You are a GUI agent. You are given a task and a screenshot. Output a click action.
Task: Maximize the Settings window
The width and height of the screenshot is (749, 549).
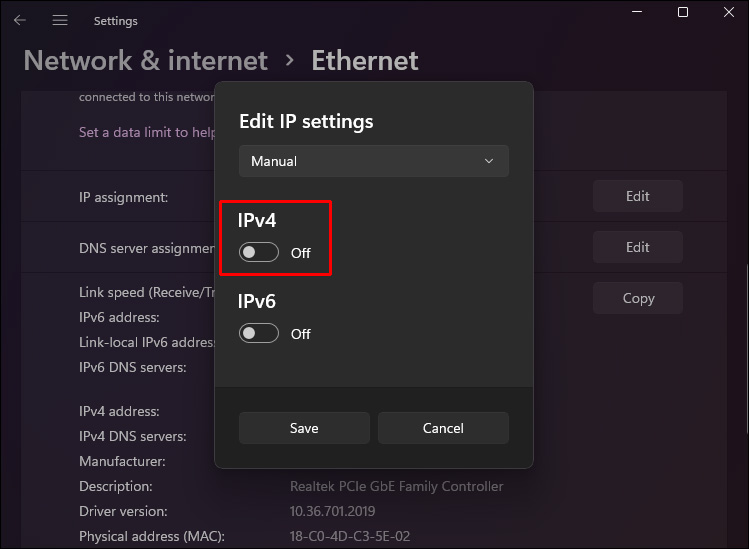pos(683,12)
